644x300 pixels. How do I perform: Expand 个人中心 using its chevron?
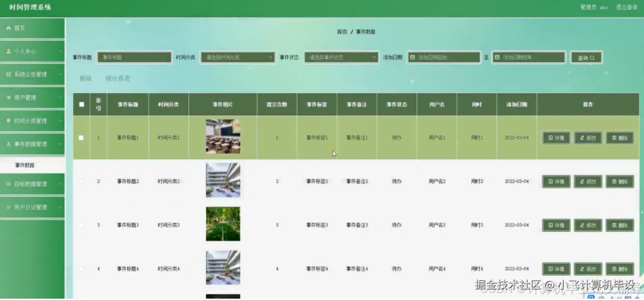(x=60, y=51)
